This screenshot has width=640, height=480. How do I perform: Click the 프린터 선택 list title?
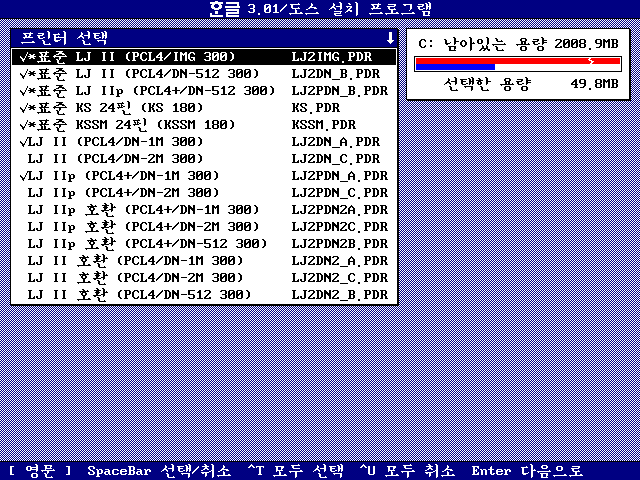point(64,38)
